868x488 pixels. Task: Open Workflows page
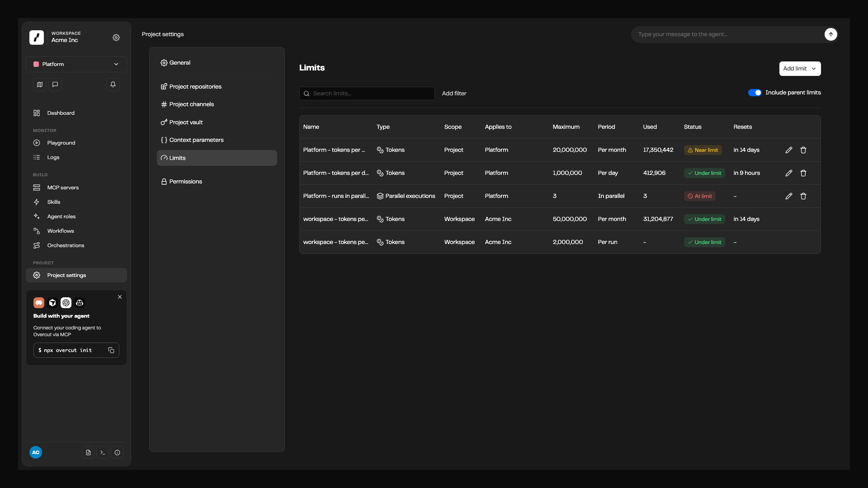76,231
